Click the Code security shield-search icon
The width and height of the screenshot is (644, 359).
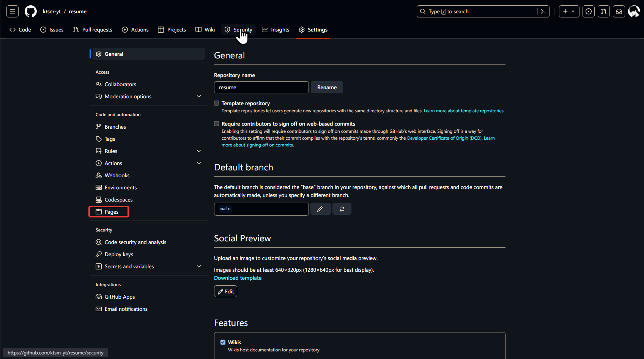pos(99,242)
